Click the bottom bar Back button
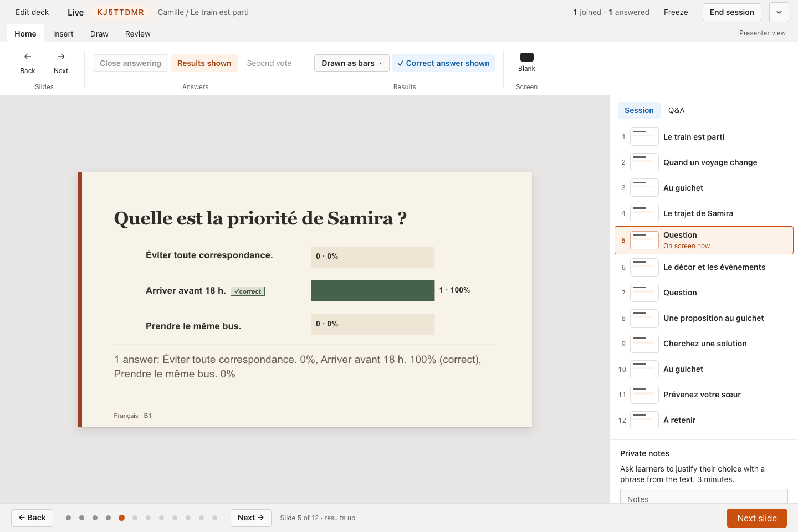The image size is (798, 532). pos(32,518)
